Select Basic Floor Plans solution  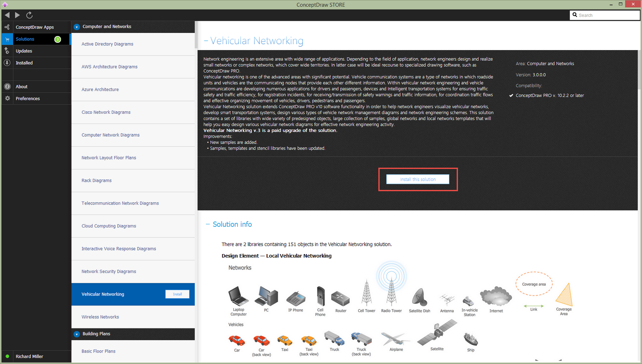(x=133, y=351)
